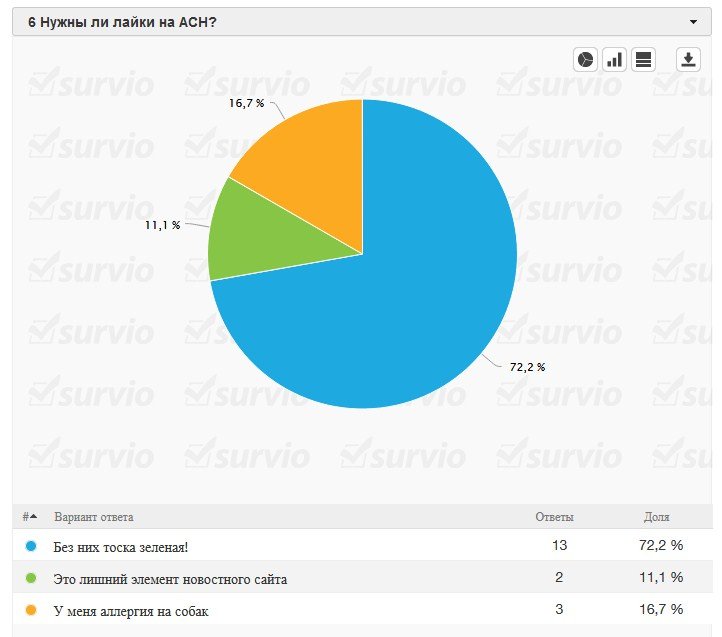Collapse question 6 panel with arrow
The height and width of the screenshot is (637, 722).
click(693, 22)
